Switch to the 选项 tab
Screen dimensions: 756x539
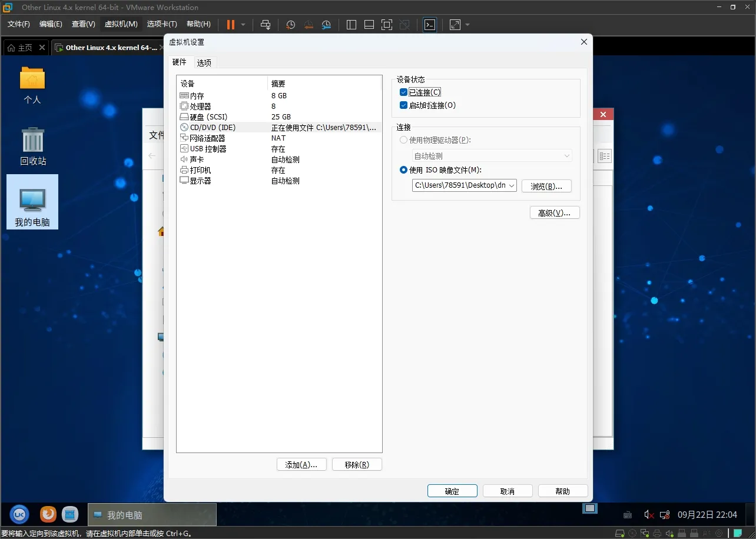tap(204, 62)
